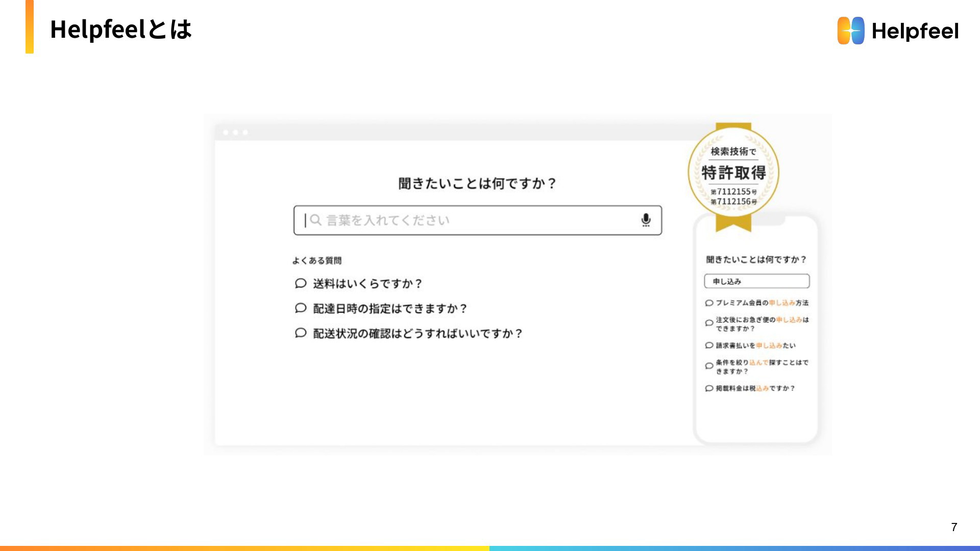The image size is (980, 551).
Task: Click bubble icon next to プレミアム会員の申し込み方法
Action: (x=709, y=303)
